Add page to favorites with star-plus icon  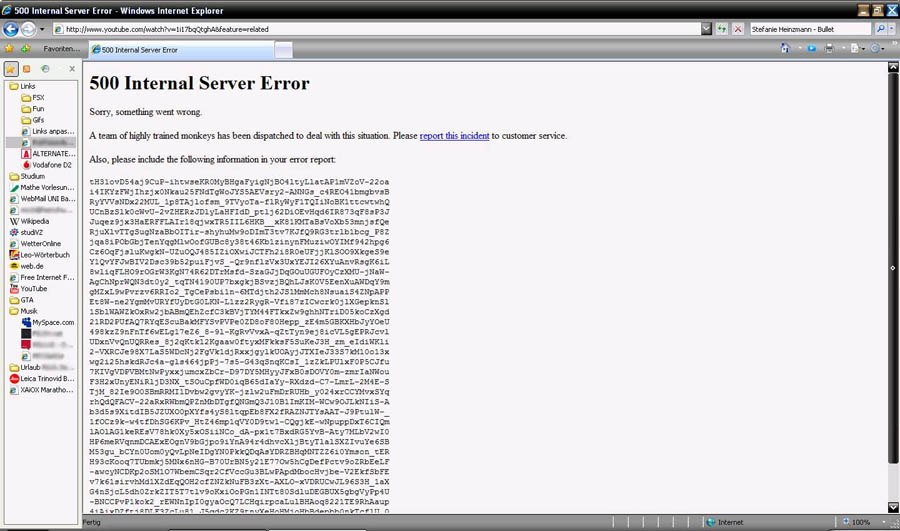click(26, 49)
